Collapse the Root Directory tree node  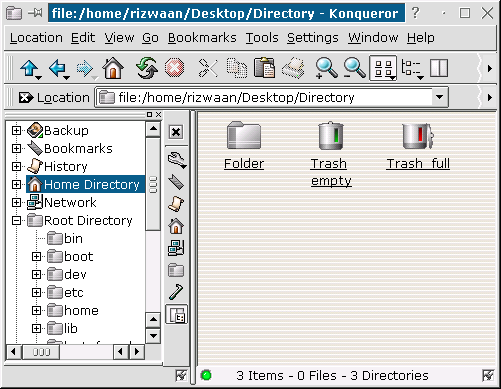pos(16,220)
